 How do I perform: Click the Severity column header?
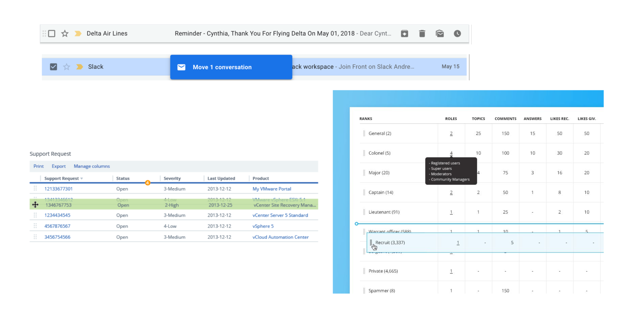click(x=172, y=178)
